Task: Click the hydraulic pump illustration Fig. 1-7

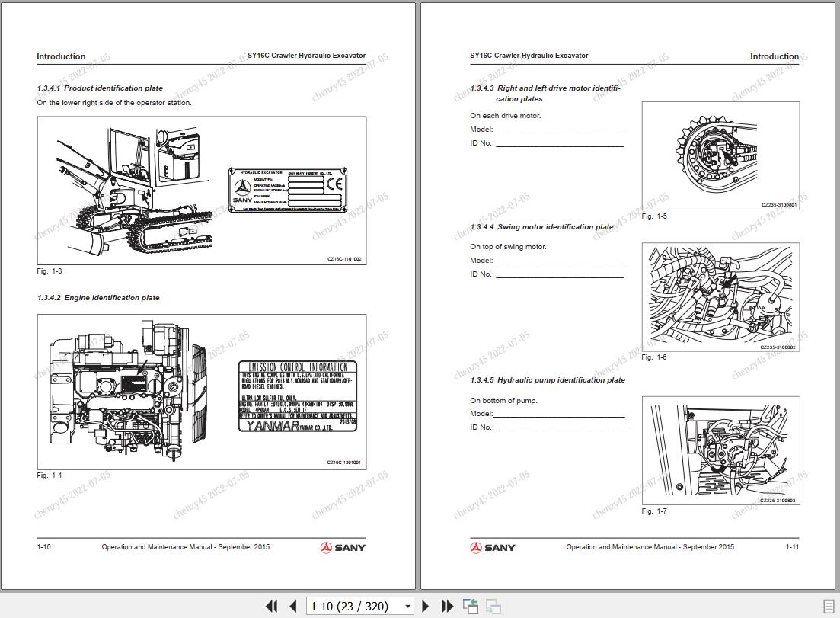Action: 720,450
